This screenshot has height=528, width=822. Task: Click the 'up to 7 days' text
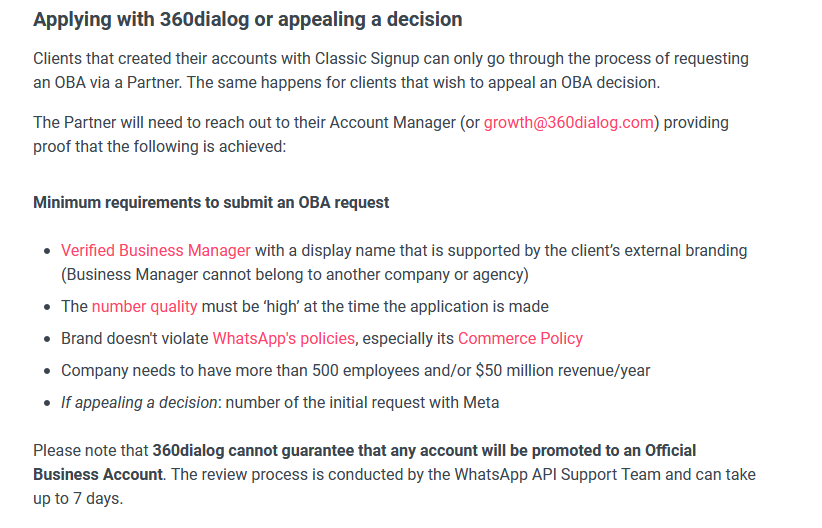tap(78, 499)
